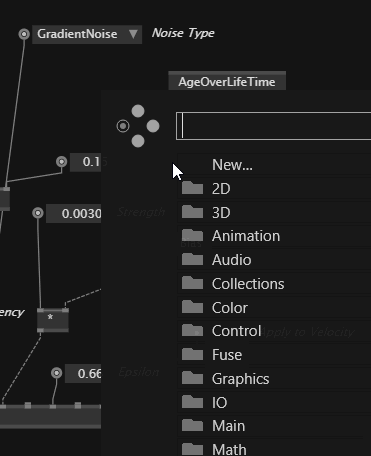Click the pin circle beside GradientNoise
This screenshot has width=371, height=456.
click(24, 34)
